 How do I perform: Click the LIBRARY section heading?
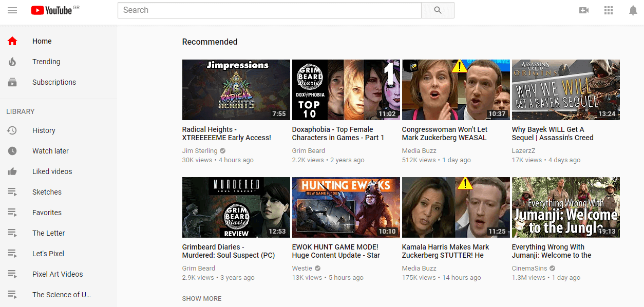click(x=21, y=111)
